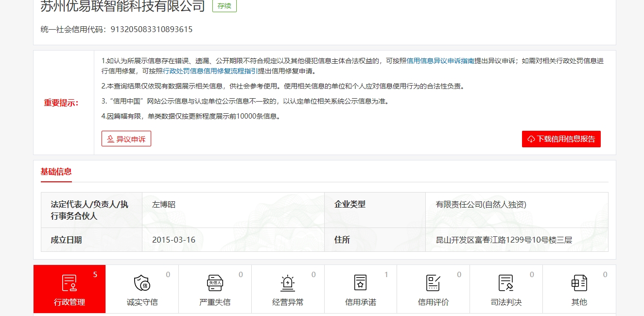Click the 其他 documents icon

tap(579, 282)
